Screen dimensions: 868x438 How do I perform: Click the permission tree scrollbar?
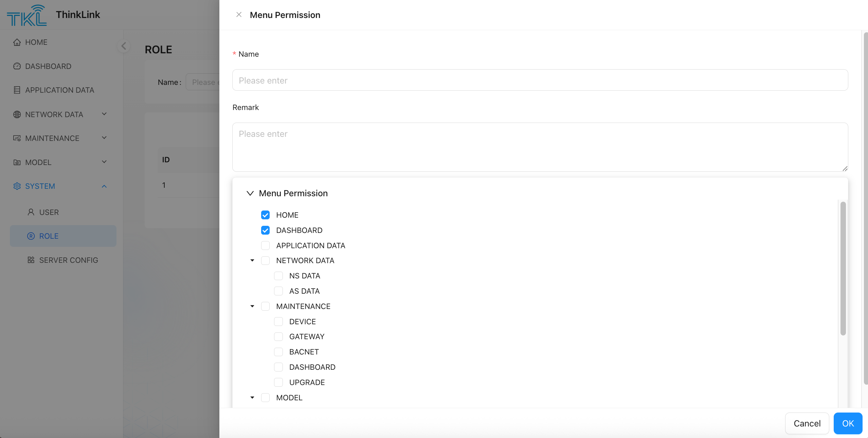click(x=843, y=268)
